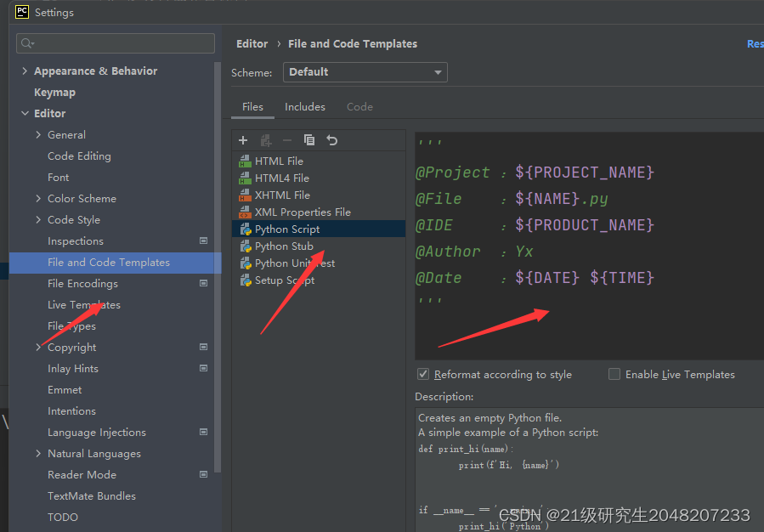764x532 pixels.
Task: Click the project-level icon beside Inspections
Action: (204, 241)
